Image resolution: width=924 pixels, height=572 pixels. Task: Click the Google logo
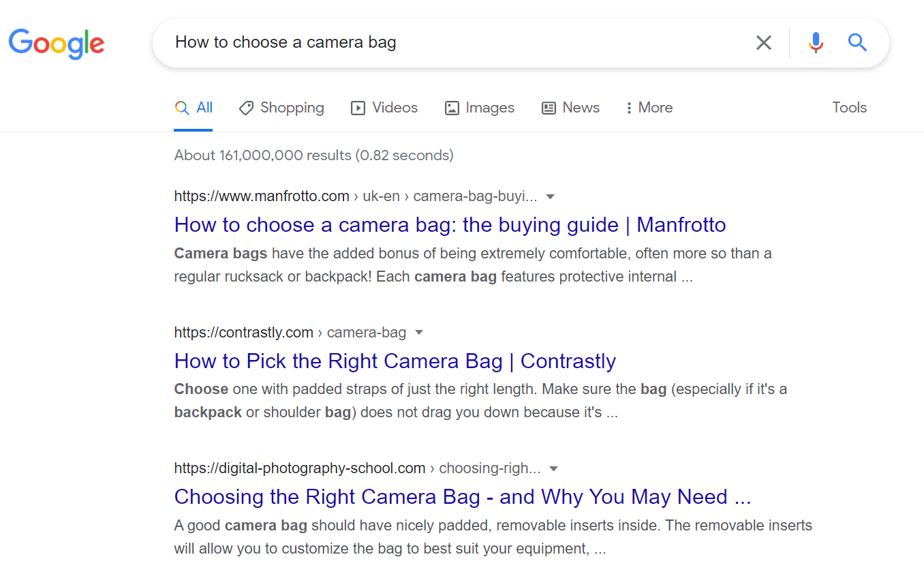click(x=57, y=43)
